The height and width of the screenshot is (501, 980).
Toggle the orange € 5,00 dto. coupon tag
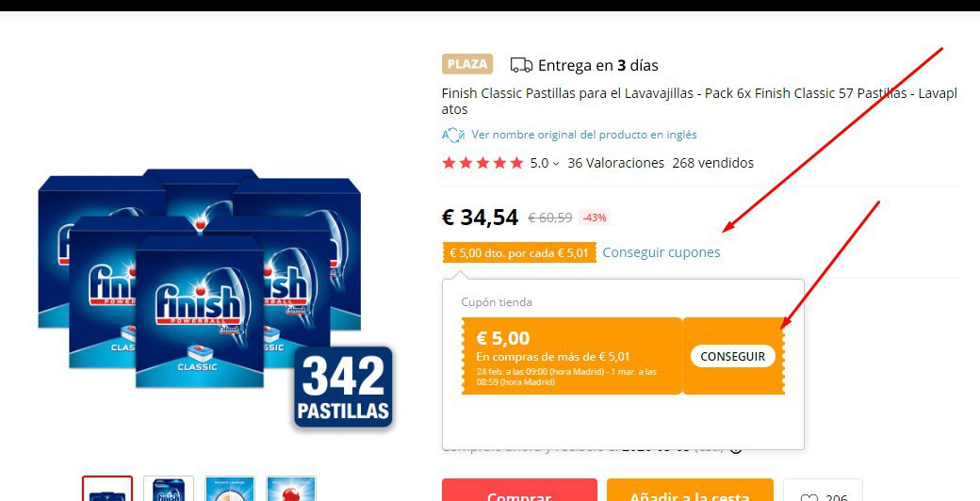tap(519, 253)
